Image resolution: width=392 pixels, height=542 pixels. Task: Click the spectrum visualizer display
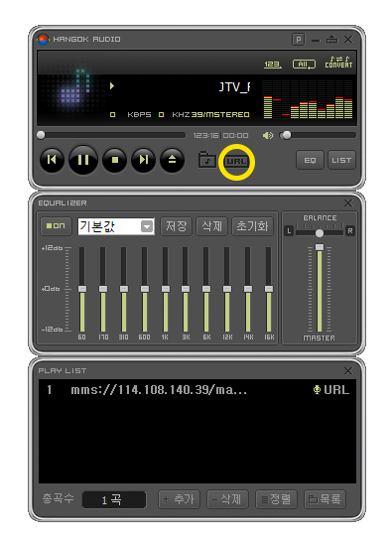point(308,99)
